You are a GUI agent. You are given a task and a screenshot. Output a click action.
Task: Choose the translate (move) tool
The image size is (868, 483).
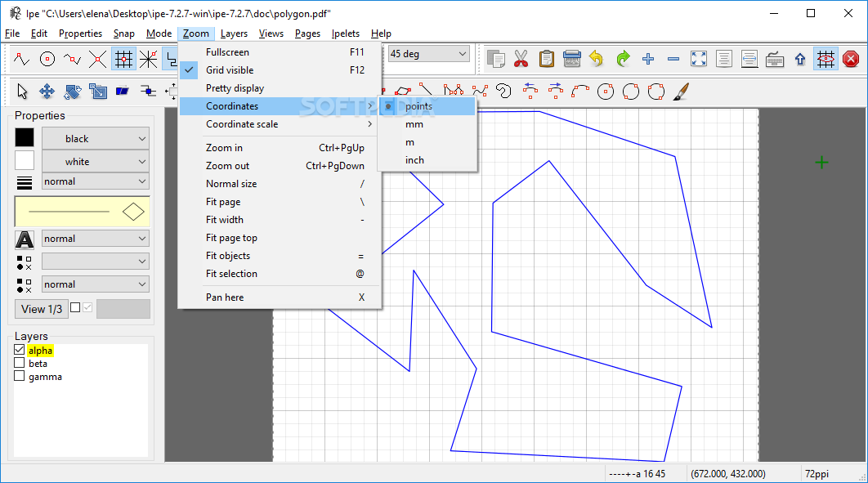coord(47,92)
